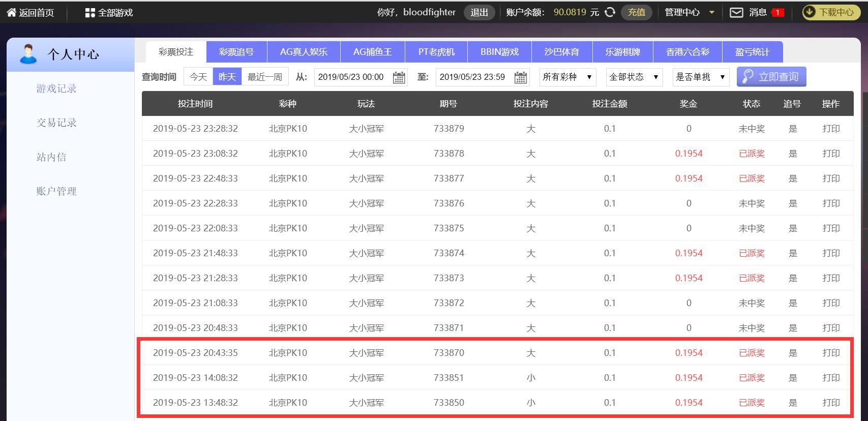868x421 pixels.
Task: Switch to the AG捕鱼王 tab
Action: pos(373,52)
